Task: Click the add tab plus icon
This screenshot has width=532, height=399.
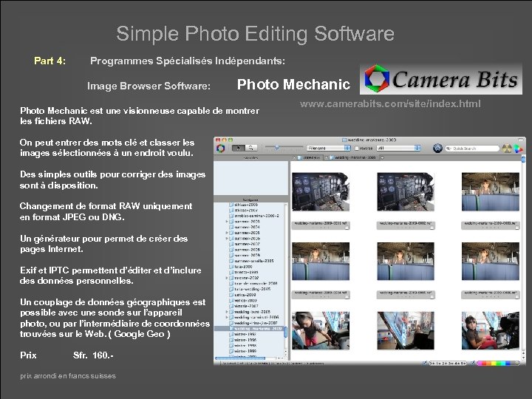Action: [x=382, y=158]
